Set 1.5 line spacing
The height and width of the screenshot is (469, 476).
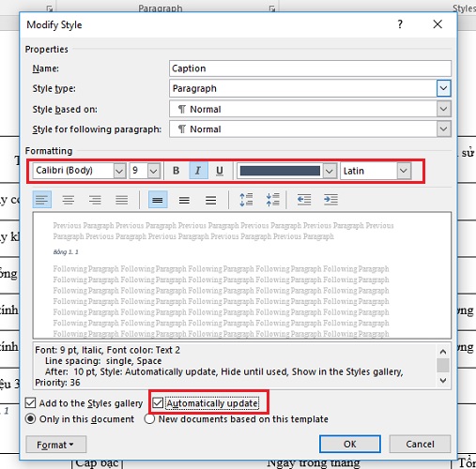coord(184,200)
